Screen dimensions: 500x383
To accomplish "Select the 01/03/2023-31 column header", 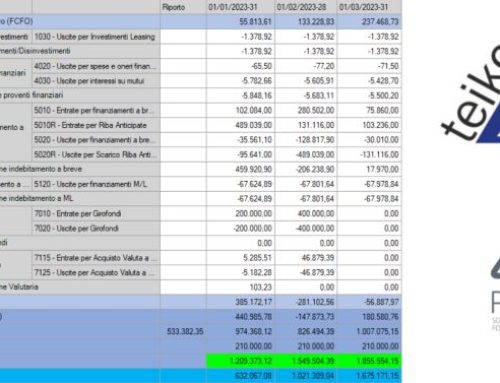I will [x=369, y=7].
